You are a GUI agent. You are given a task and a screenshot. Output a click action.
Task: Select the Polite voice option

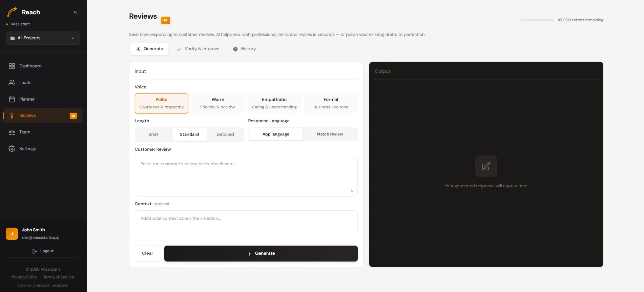[x=162, y=103]
